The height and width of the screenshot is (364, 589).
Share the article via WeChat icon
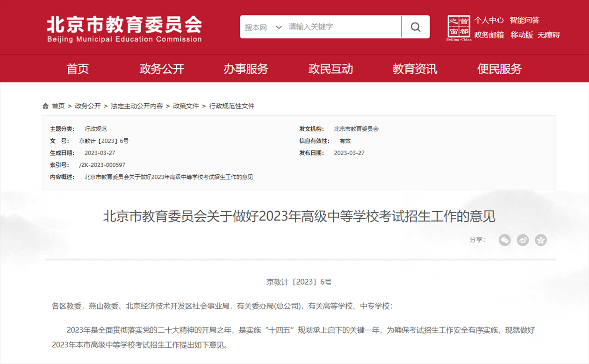tap(504, 240)
